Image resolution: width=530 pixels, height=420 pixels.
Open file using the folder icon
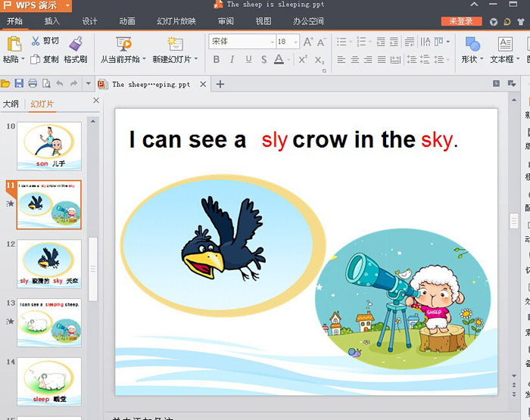5,83
